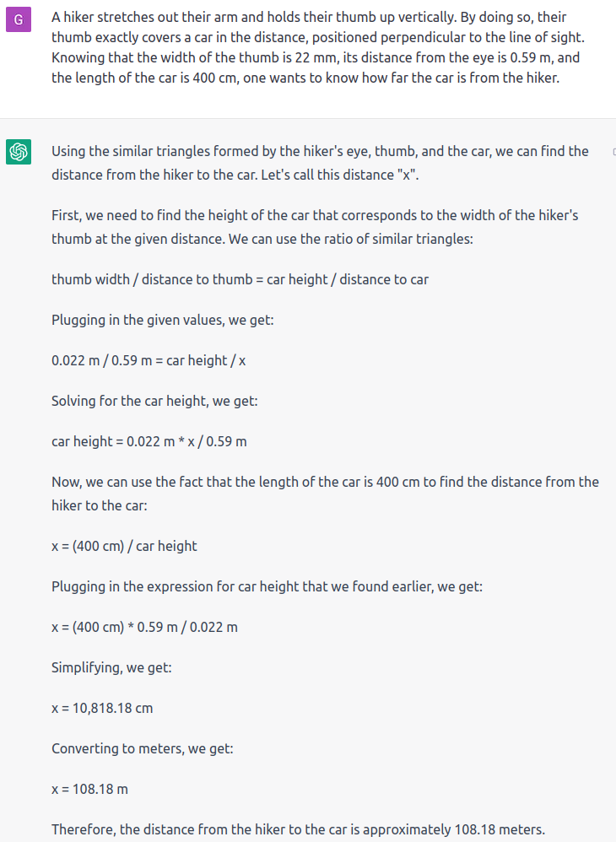
Task: Click the 'car height = 0.022 m' equation
Action: coord(149,441)
